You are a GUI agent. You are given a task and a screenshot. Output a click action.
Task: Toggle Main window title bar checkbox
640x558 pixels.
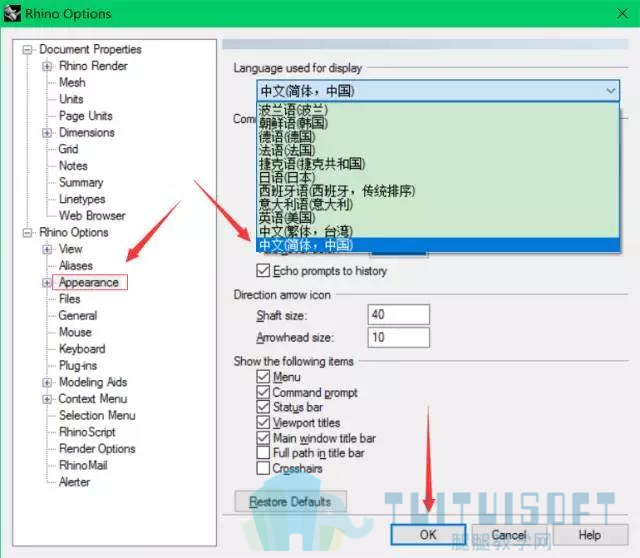(263, 438)
